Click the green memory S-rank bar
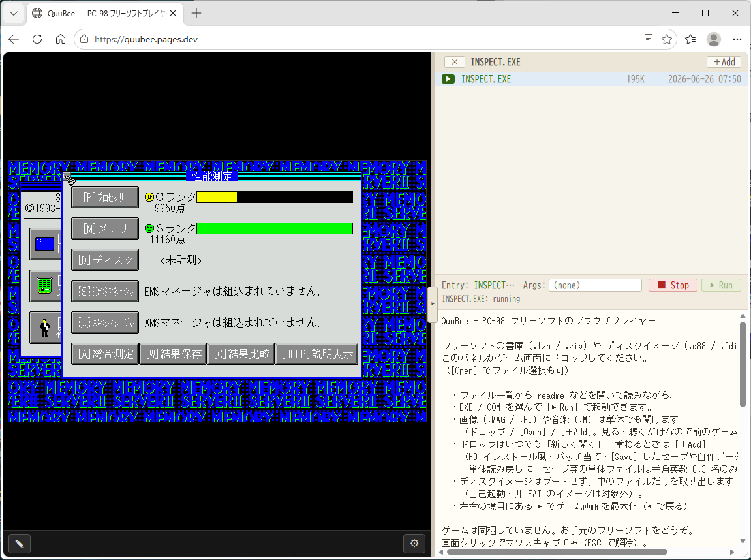Image resolution: width=751 pixels, height=560 pixels. pyautogui.click(x=275, y=228)
